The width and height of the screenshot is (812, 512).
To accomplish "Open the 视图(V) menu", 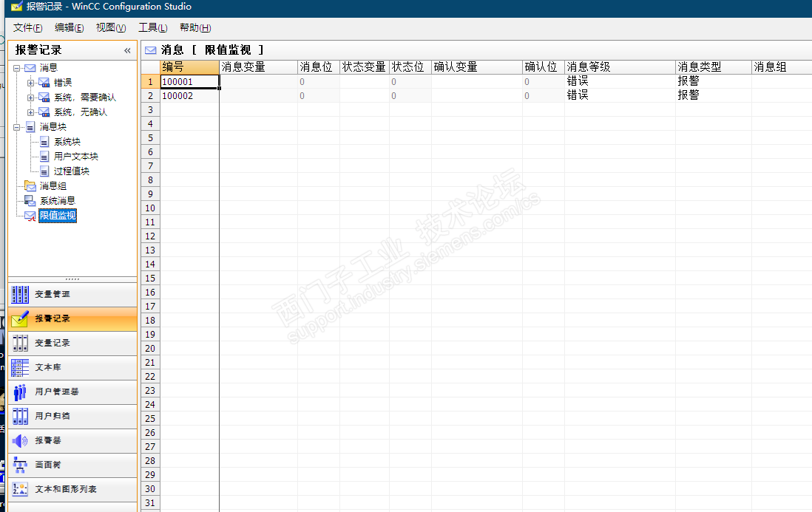I will (x=111, y=28).
